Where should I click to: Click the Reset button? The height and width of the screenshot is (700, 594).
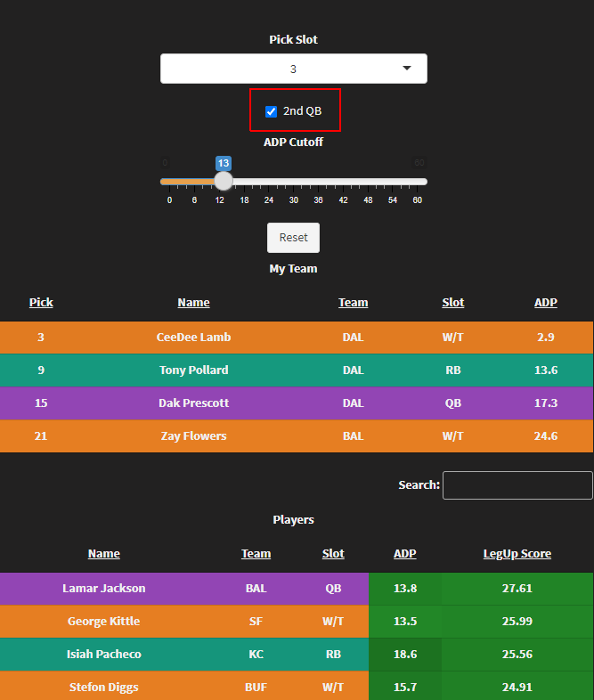(293, 238)
